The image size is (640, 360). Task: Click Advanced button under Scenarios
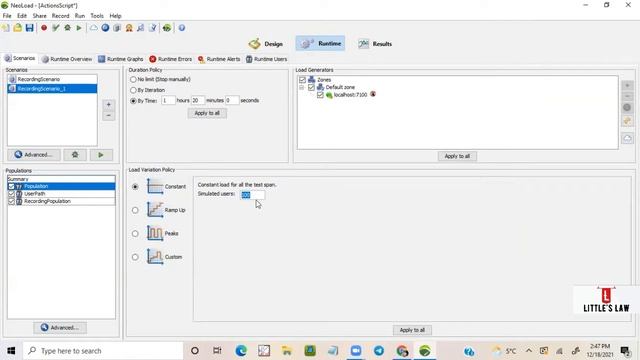pyautogui.click(x=34, y=155)
